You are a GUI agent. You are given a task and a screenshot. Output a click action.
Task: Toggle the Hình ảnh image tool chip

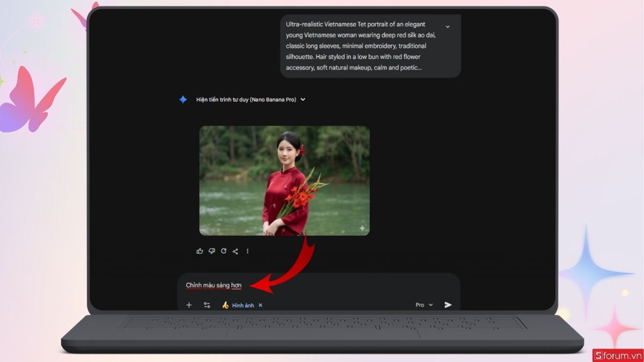pos(238,305)
